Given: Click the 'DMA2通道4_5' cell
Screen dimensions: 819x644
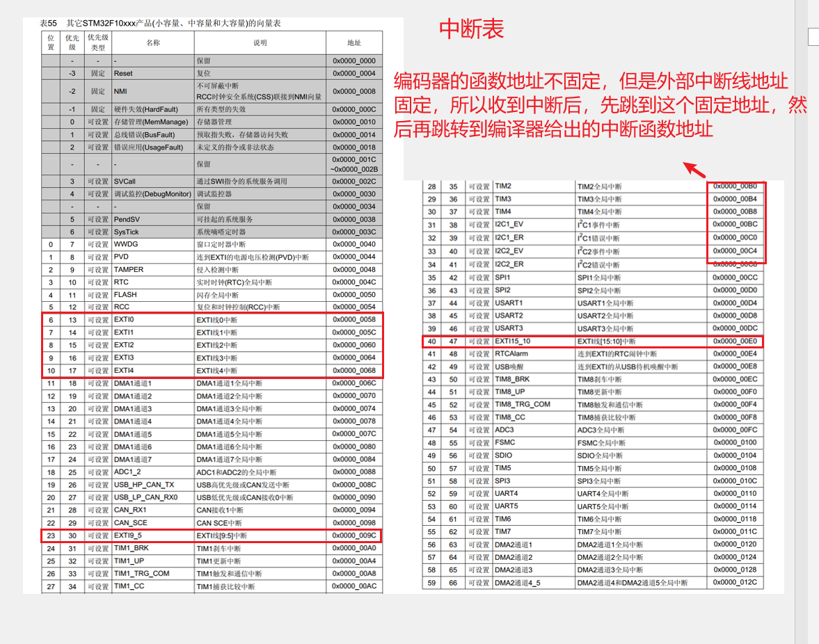Looking at the screenshot, I should click(534, 582).
